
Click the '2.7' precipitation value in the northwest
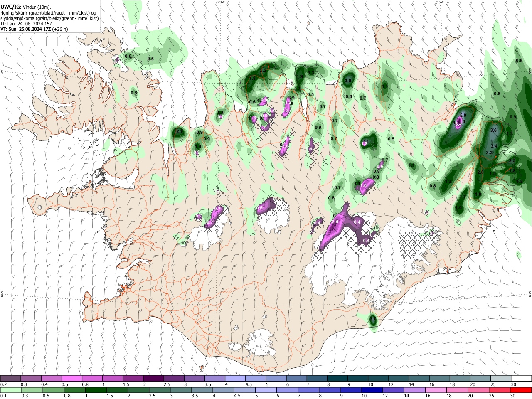coord(180,131)
